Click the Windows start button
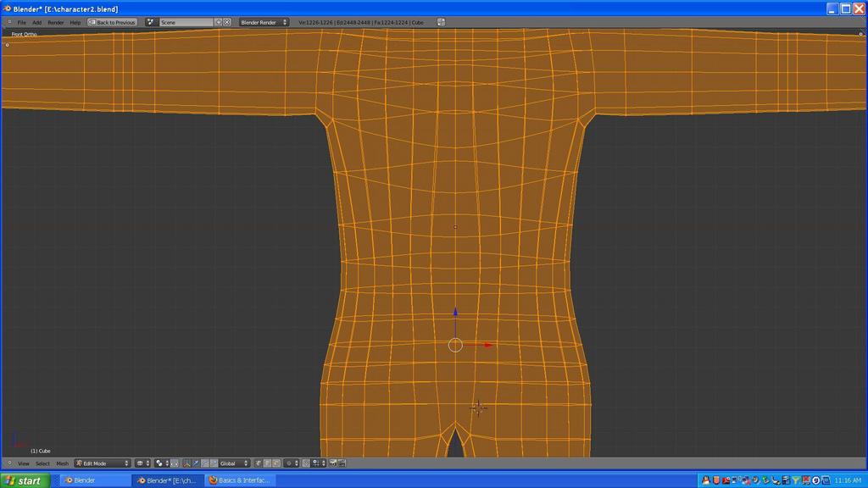This screenshot has height=488, width=868. (x=25, y=480)
